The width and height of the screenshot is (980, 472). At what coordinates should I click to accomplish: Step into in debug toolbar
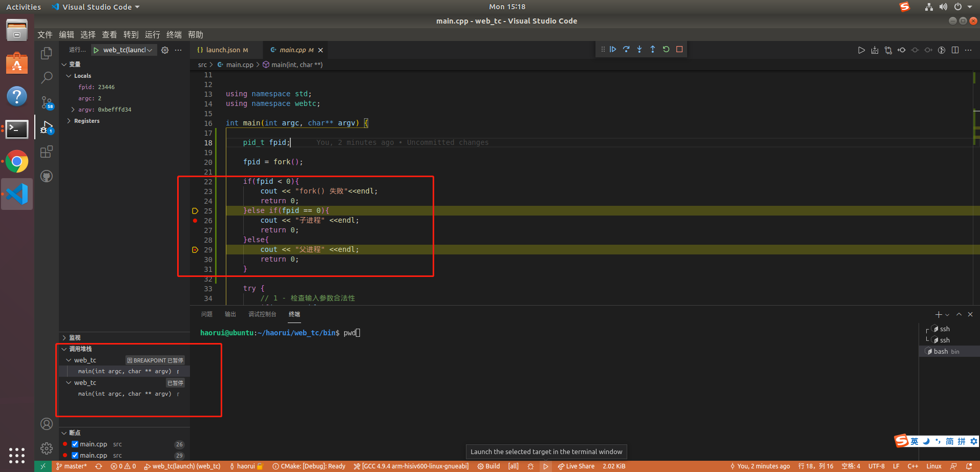pyautogui.click(x=640, y=49)
